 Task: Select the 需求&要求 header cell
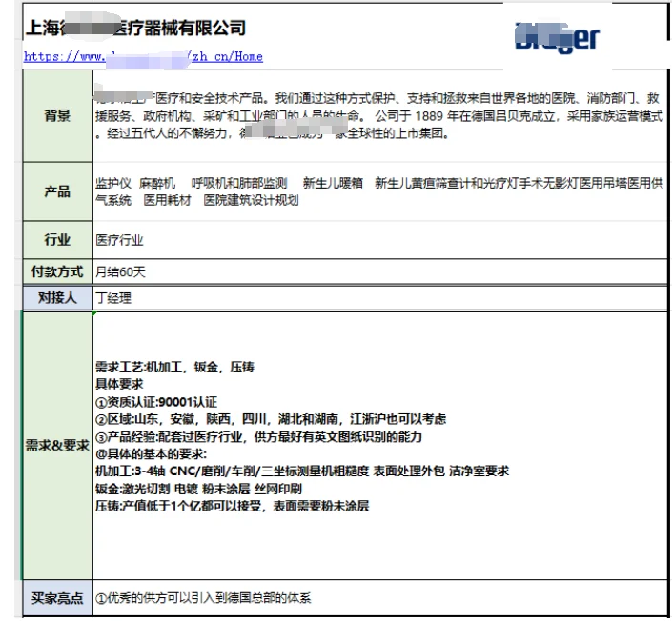point(57,446)
